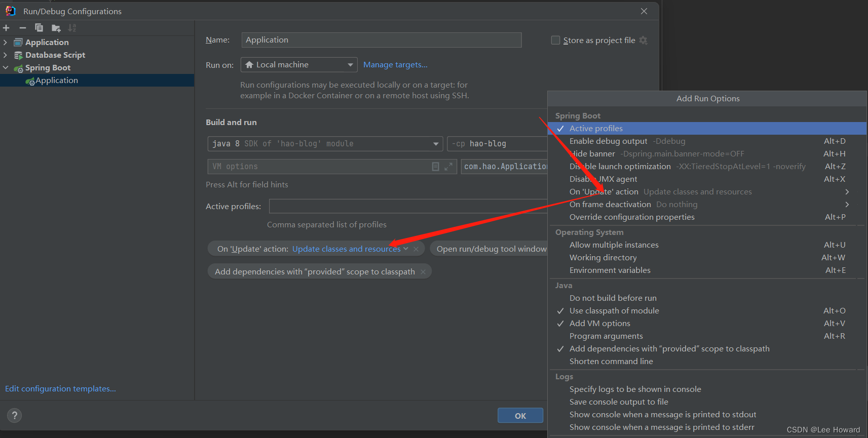Open On 'Update' action submenu in options
Screen dimensions: 868x438
[707, 192]
